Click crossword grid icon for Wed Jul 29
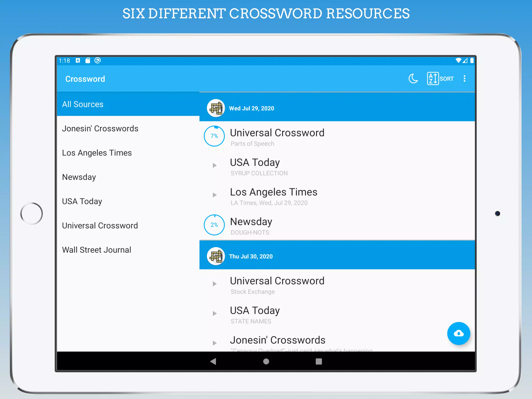Screen dimensions: 532x399 [216, 108]
